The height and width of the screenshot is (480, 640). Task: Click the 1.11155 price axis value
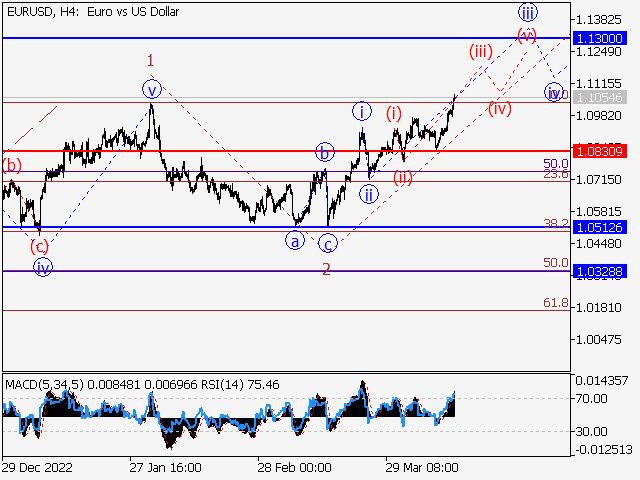[598, 84]
